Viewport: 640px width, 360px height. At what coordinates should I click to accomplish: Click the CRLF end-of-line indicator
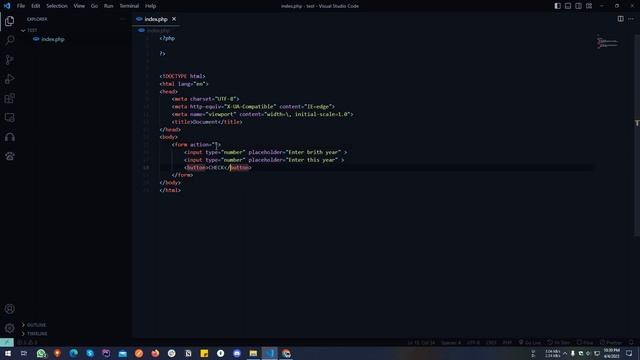(x=491, y=342)
